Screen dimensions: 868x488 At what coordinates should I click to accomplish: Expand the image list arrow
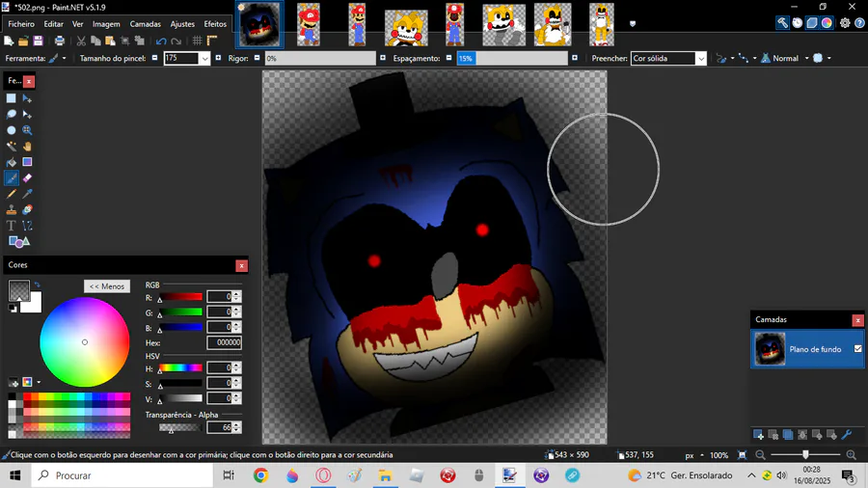(x=632, y=24)
